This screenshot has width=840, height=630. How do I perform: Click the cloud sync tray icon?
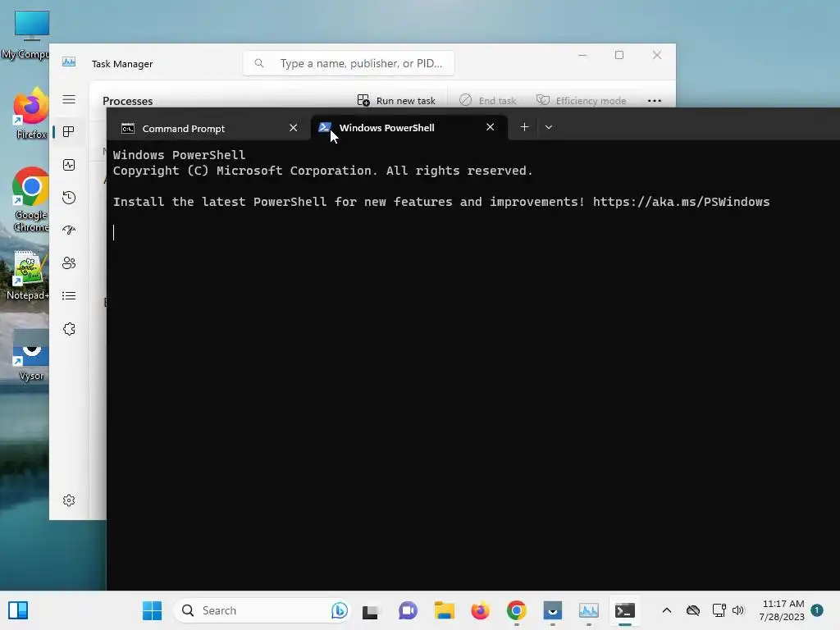[x=693, y=610]
